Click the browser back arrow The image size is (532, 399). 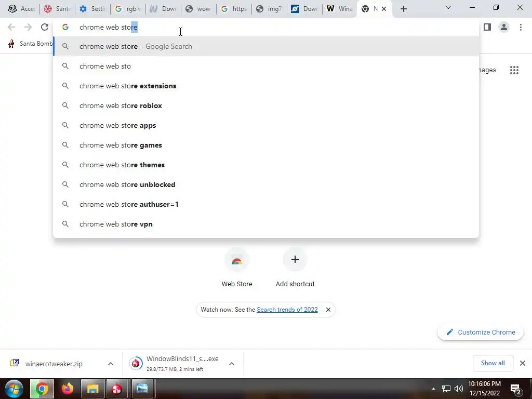pos(11,27)
